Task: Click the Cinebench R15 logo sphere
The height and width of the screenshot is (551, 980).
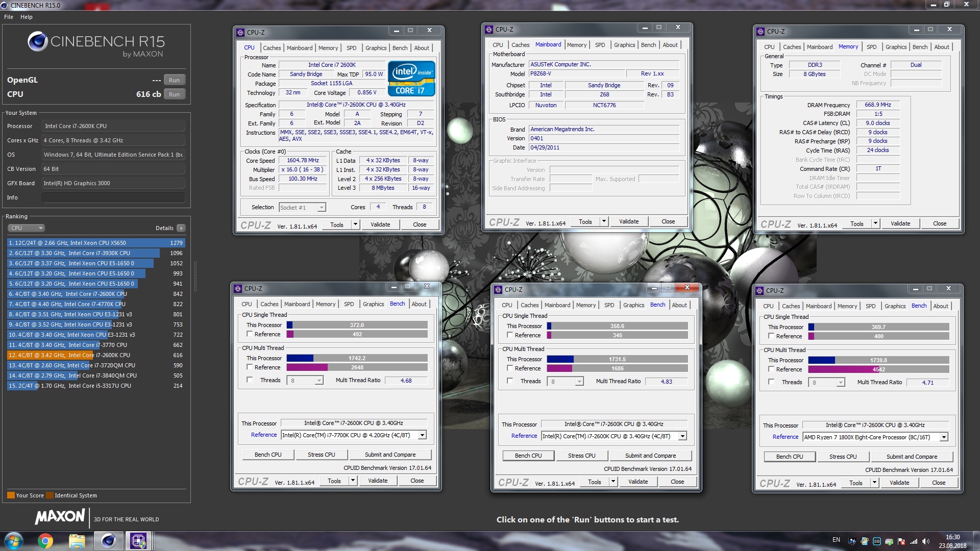Action: point(38,41)
